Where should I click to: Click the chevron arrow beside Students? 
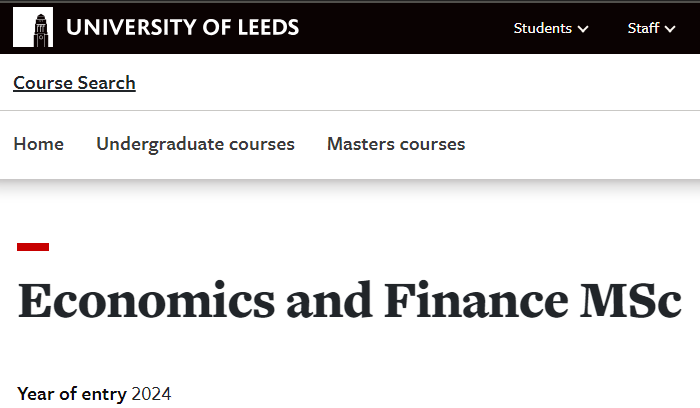tap(583, 29)
